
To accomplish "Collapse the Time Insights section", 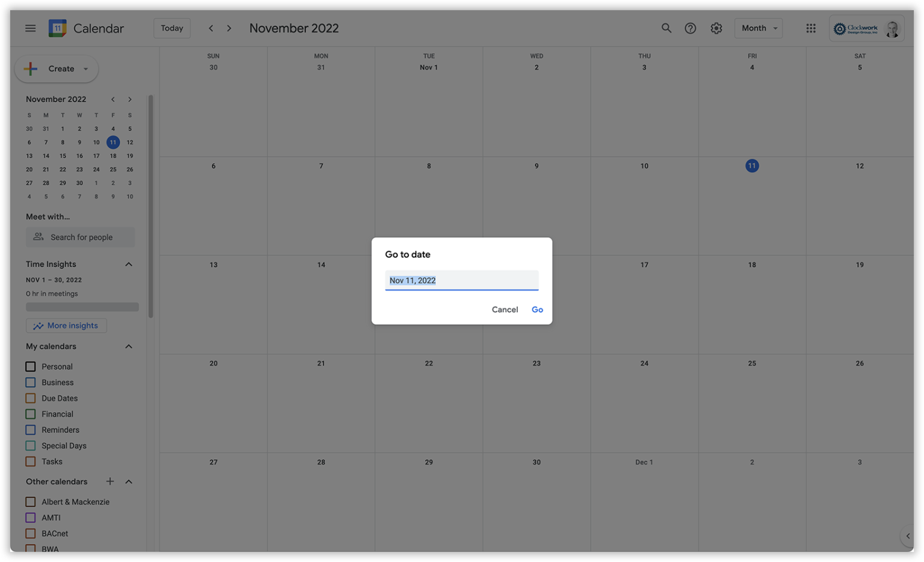I will 128,264.
